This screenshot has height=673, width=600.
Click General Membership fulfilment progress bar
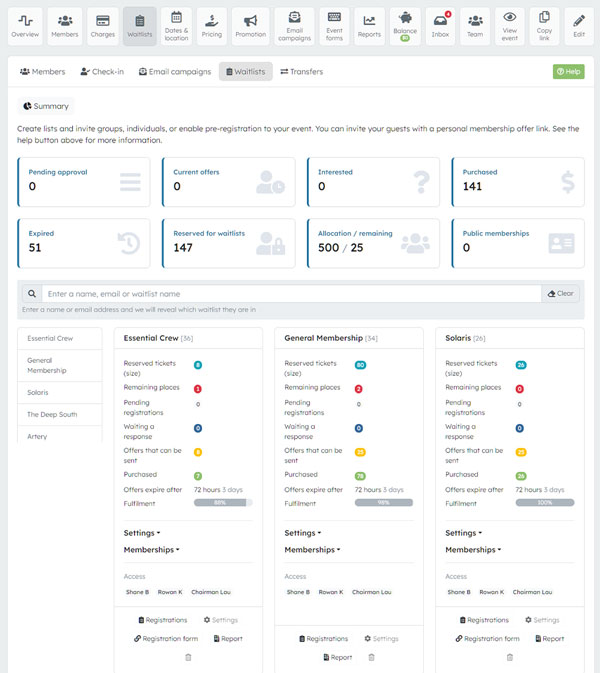click(384, 502)
